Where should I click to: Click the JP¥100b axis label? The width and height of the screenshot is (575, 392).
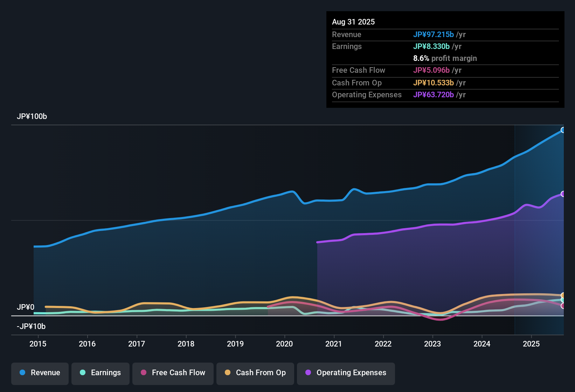pyautogui.click(x=32, y=117)
